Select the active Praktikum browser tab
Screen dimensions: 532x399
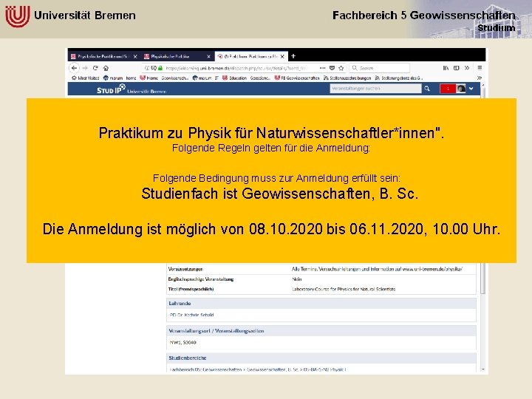point(251,56)
